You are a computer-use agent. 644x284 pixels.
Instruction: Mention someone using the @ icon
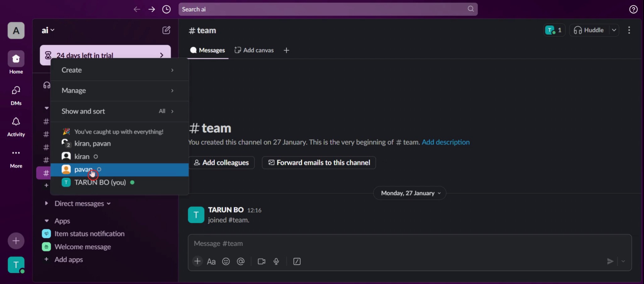point(240,261)
